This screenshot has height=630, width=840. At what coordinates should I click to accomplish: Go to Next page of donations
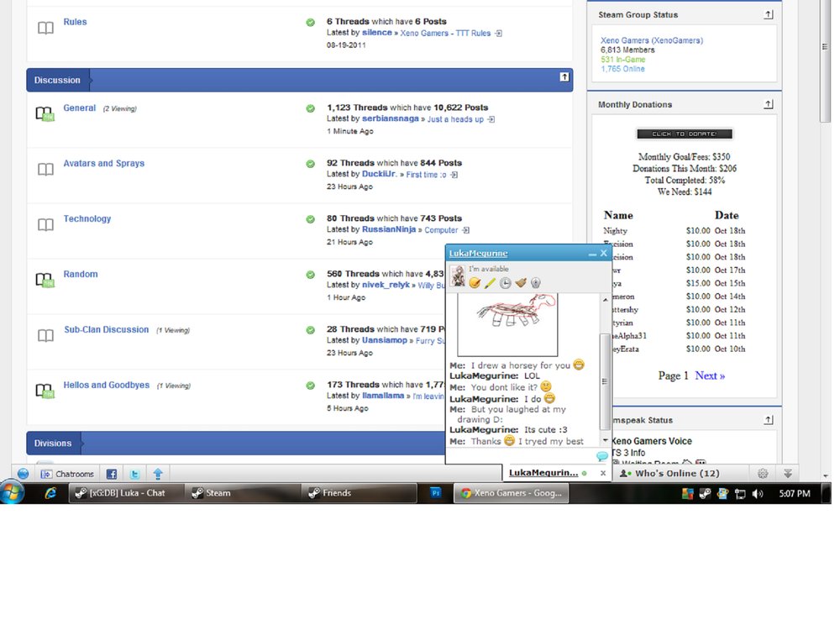tap(710, 375)
